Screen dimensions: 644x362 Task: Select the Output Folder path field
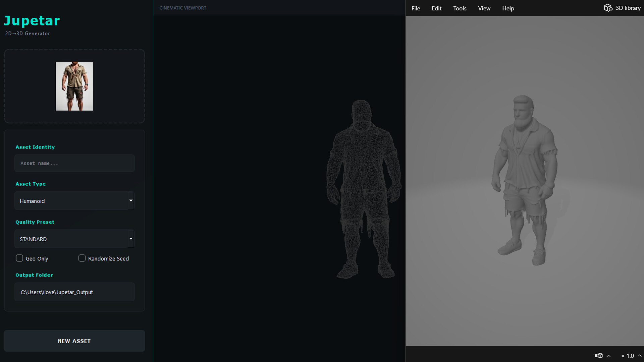pyautogui.click(x=74, y=292)
